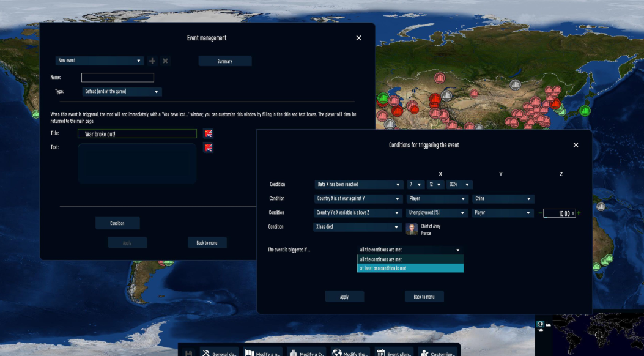Click the plus icon to add a new event
Viewport: 644px width, 356px height.
(152, 61)
